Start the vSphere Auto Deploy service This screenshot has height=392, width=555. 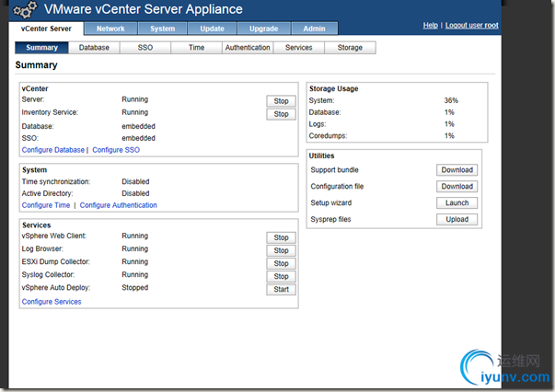click(281, 289)
